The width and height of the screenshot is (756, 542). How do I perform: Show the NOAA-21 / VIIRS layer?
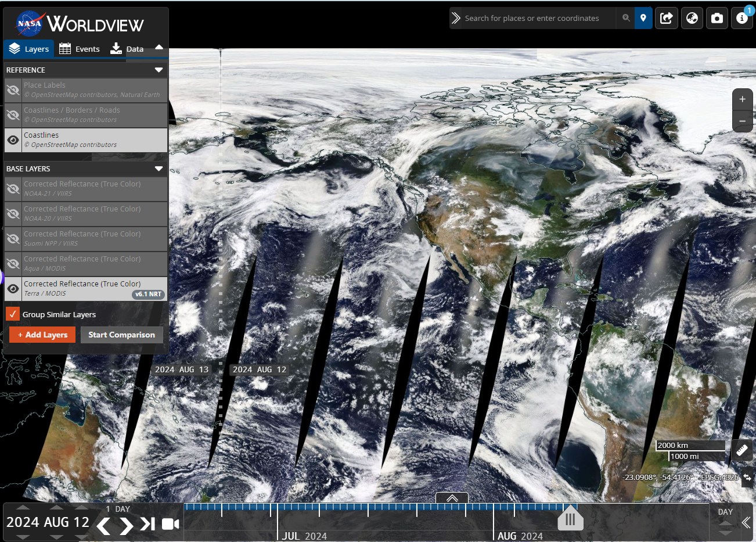[13, 189]
